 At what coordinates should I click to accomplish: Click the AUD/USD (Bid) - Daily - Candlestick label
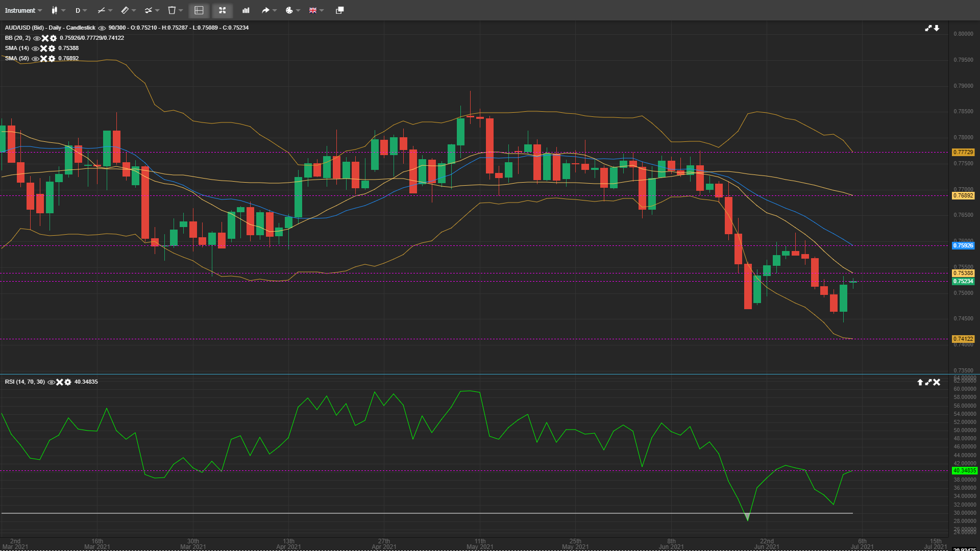tap(50, 28)
